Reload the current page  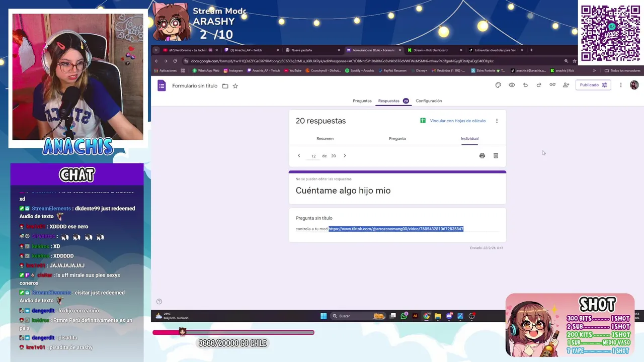[x=175, y=61]
